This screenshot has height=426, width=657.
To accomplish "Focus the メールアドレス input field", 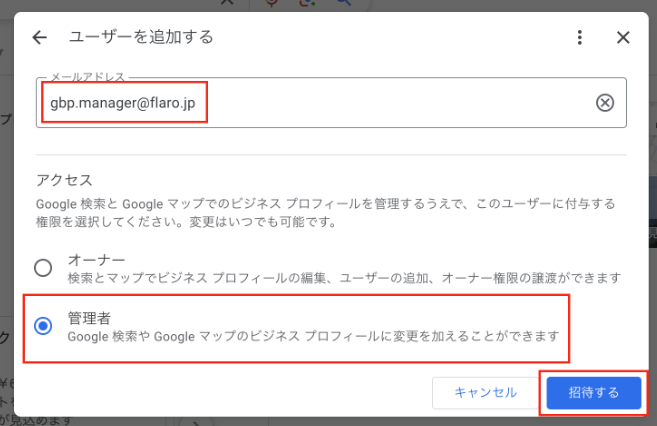I will pos(331,103).
